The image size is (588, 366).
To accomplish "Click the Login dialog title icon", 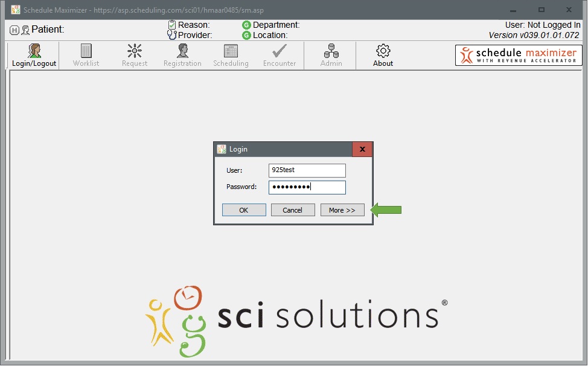I will 222,149.
